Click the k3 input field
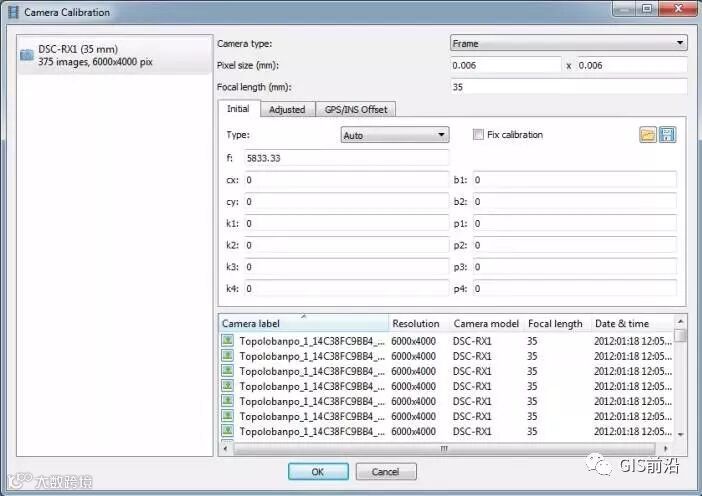702x496 pixels. point(347,267)
